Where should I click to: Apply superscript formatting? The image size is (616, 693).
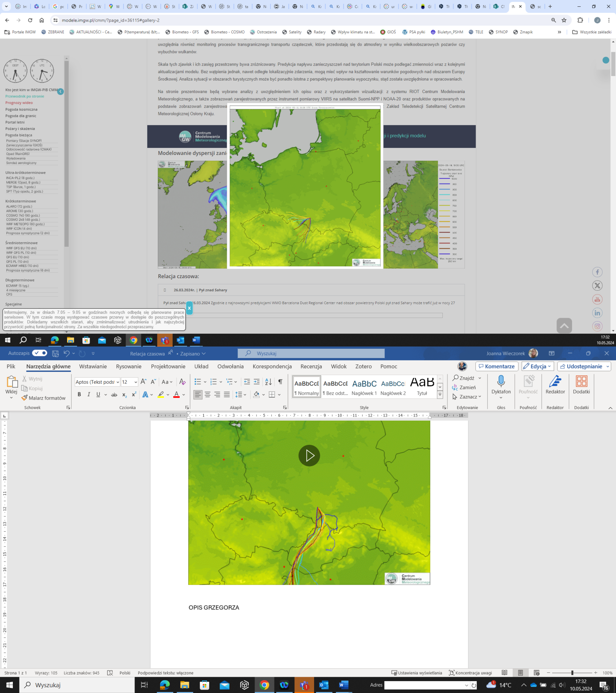pos(134,394)
